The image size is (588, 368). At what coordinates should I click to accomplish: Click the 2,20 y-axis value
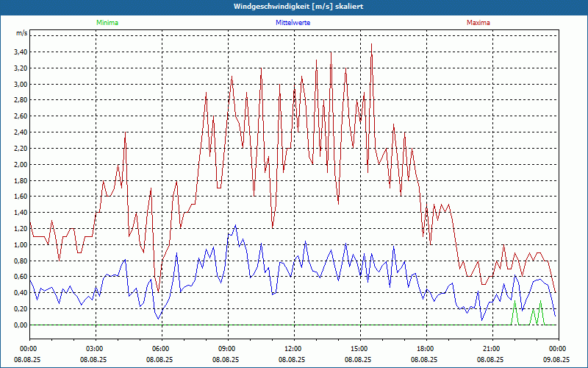click(x=21, y=149)
